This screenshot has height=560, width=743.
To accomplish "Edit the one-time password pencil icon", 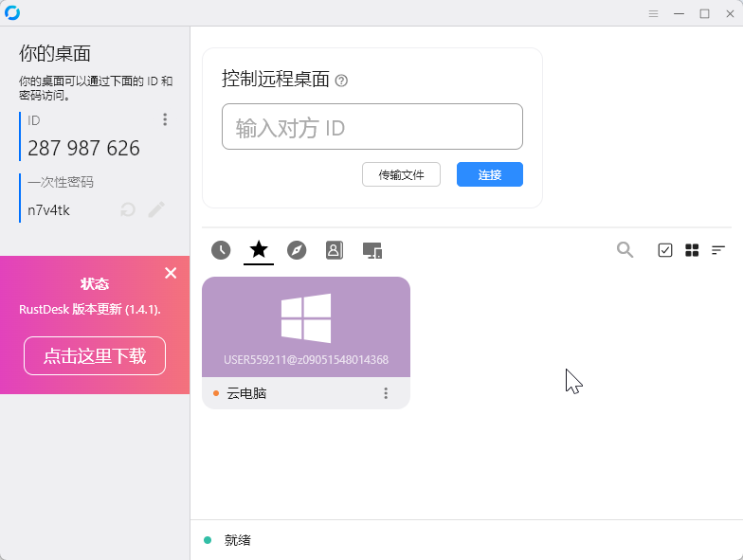I will (156, 209).
